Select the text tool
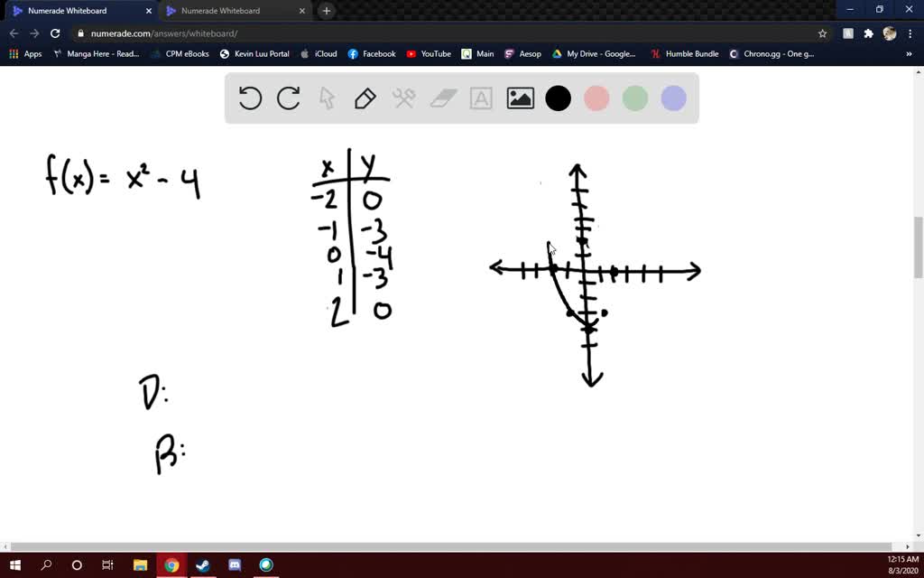This screenshot has width=924, height=578. (x=481, y=98)
